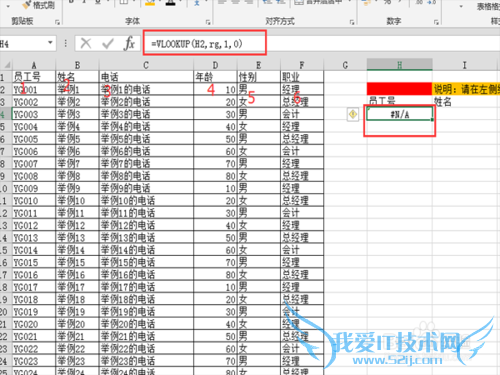Select column H header

click(x=399, y=65)
